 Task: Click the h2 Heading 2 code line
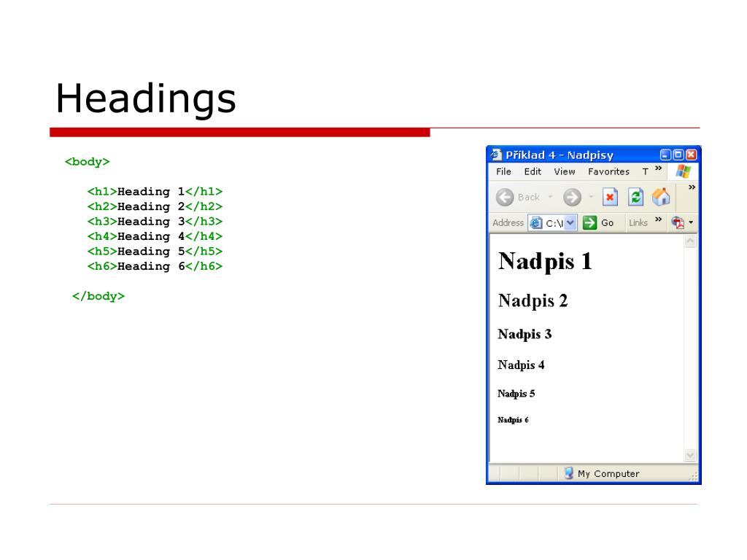click(x=155, y=206)
